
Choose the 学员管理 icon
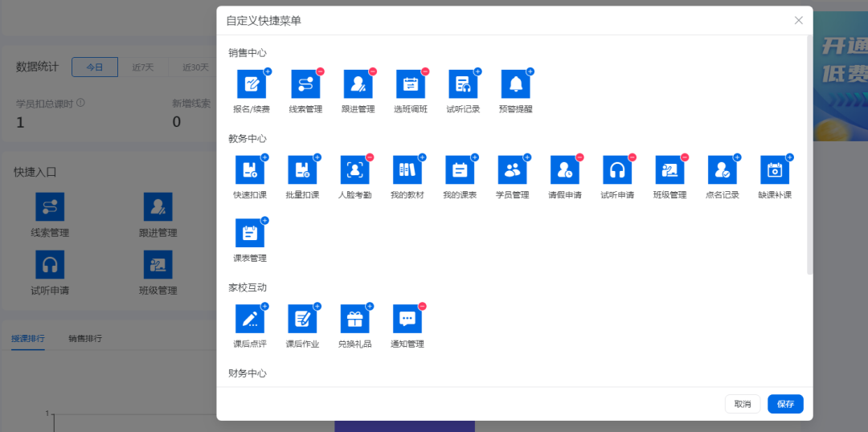pyautogui.click(x=512, y=170)
